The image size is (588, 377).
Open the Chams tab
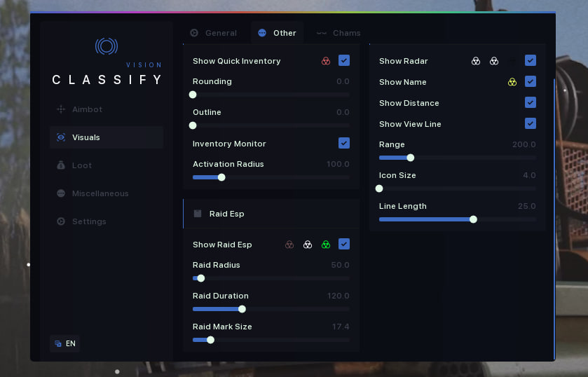339,33
